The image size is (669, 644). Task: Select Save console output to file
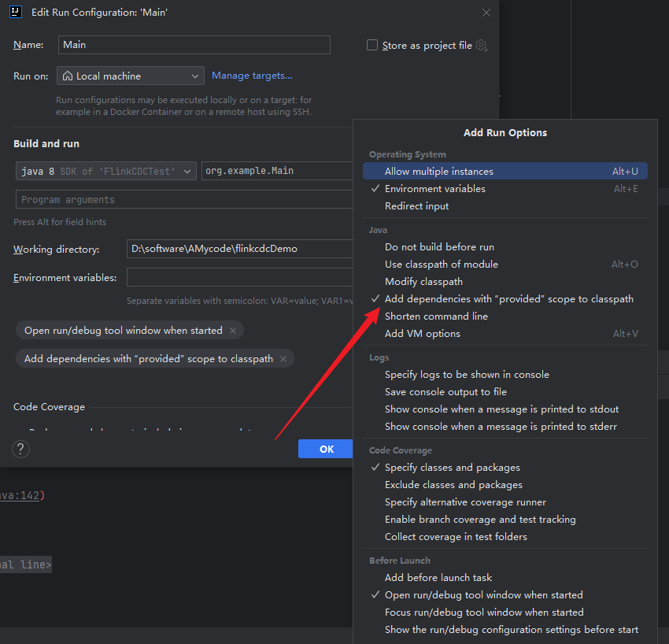click(445, 392)
